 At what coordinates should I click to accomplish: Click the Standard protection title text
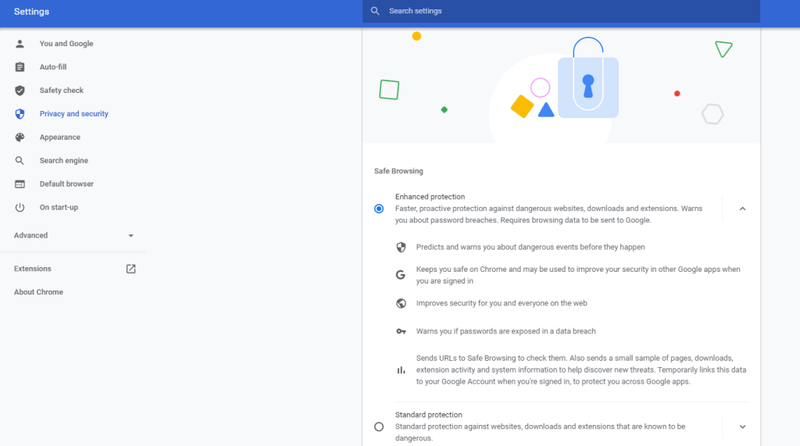[x=429, y=415]
